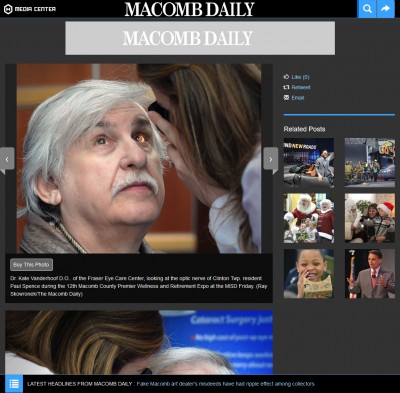Open related post with Santa and Mrs. Claus

click(x=309, y=218)
